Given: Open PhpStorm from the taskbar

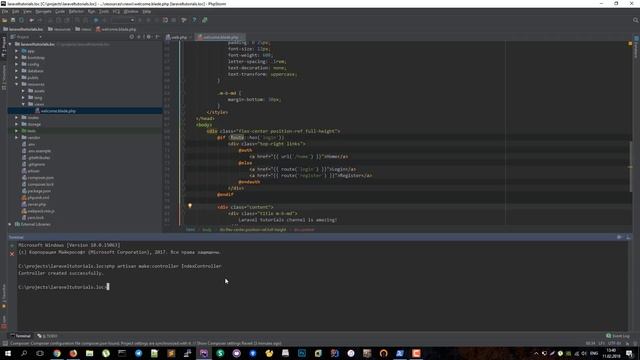Looking at the screenshot, I should (x=204, y=353).
